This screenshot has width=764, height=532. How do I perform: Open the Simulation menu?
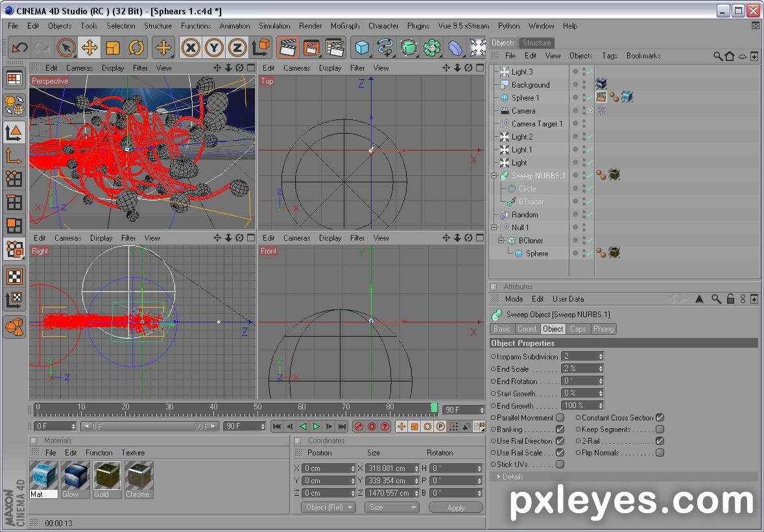[x=274, y=27]
